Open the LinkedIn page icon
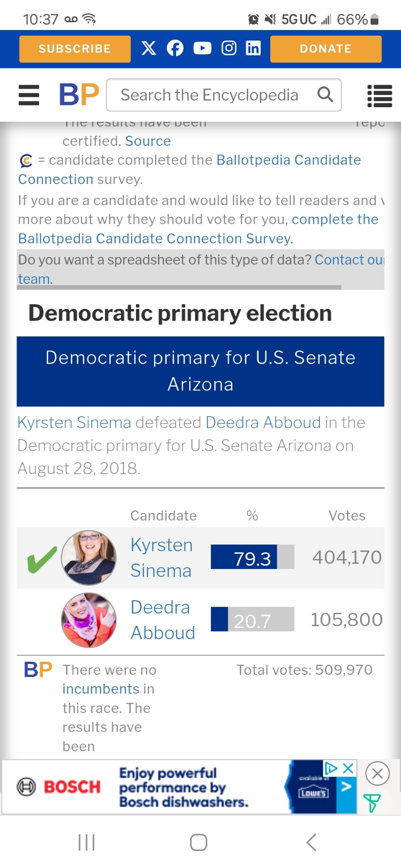This screenshot has height=868, width=401. point(253,48)
